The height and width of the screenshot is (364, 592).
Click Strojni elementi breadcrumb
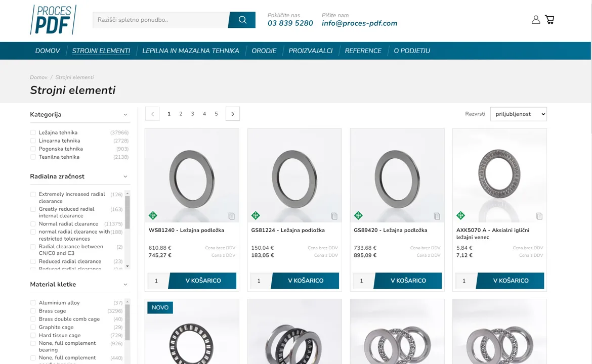pyautogui.click(x=74, y=77)
